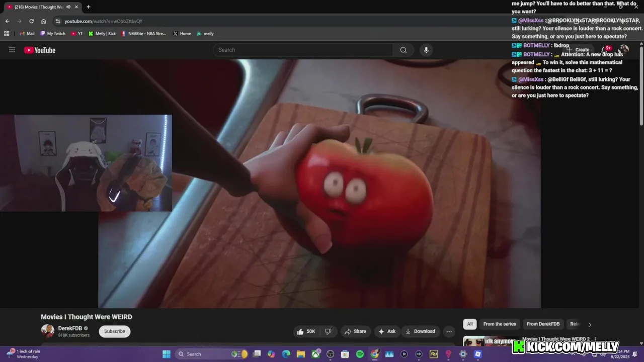Click the browser home button
This screenshot has width=644, height=362.
coord(43,21)
